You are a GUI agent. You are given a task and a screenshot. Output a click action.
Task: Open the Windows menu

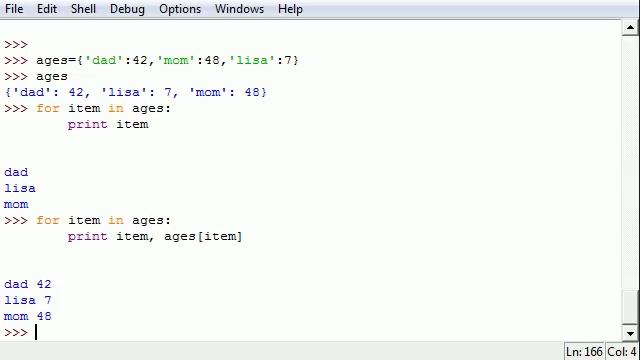[x=239, y=9]
